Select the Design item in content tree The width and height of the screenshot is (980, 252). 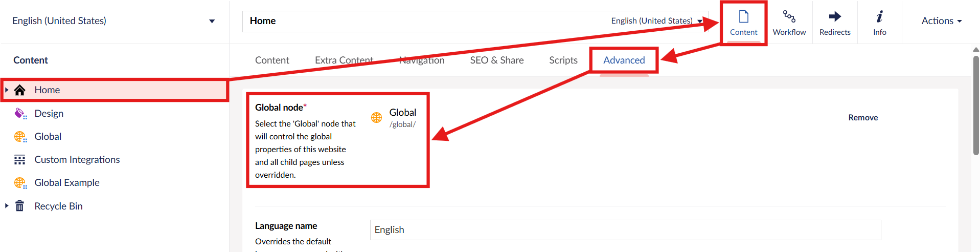tap(49, 114)
